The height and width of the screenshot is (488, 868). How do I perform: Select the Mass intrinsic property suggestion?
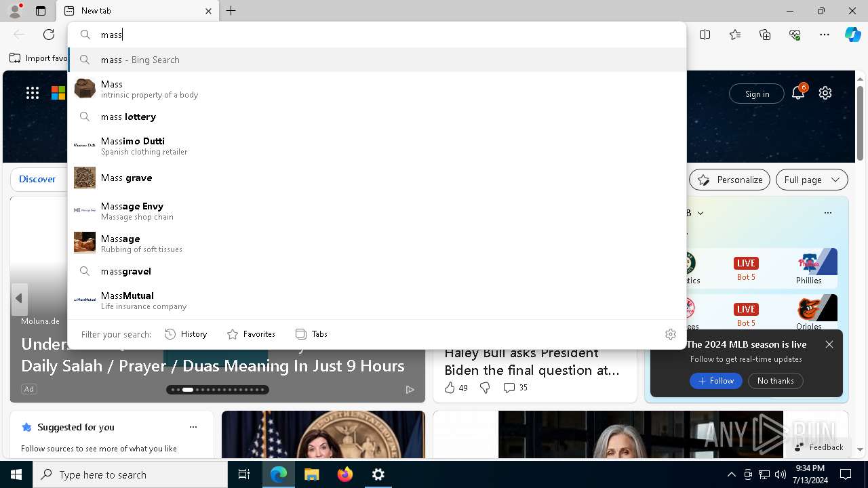(x=377, y=89)
